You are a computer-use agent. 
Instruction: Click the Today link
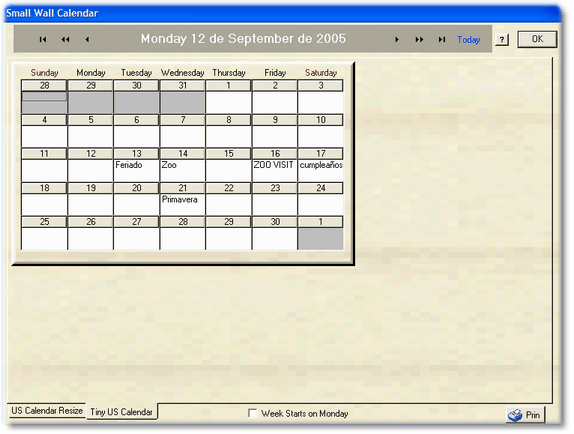click(x=468, y=39)
